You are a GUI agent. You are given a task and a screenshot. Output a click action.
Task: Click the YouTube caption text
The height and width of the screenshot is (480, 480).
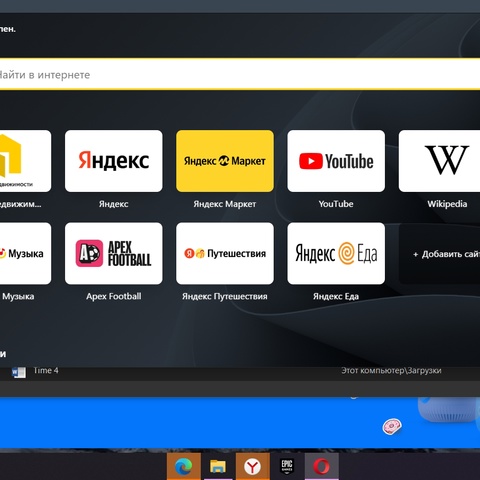click(336, 204)
